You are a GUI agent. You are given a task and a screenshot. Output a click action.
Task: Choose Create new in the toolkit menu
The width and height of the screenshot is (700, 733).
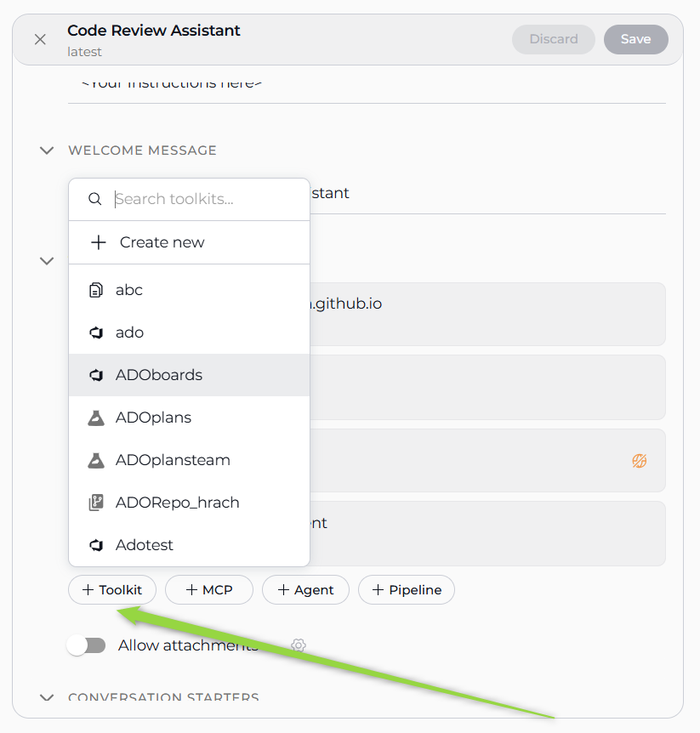tap(162, 242)
